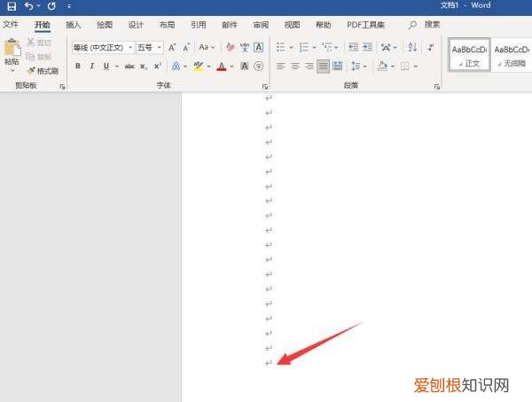Insert a multilevel list
The width and height of the screenshot is (532, 402).
click(327, 47)
